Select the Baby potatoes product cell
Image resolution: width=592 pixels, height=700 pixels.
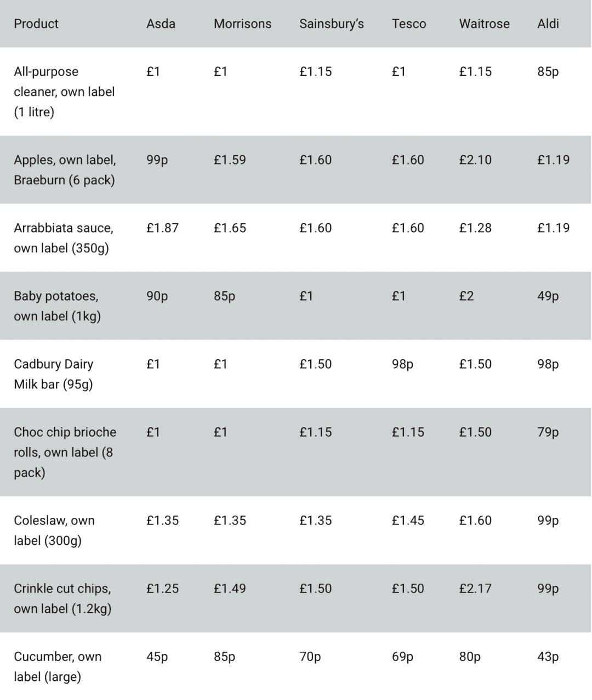[57, 306]
